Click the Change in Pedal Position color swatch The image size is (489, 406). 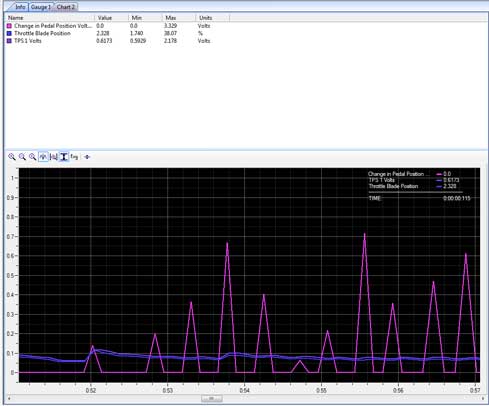tap(9, 26)
